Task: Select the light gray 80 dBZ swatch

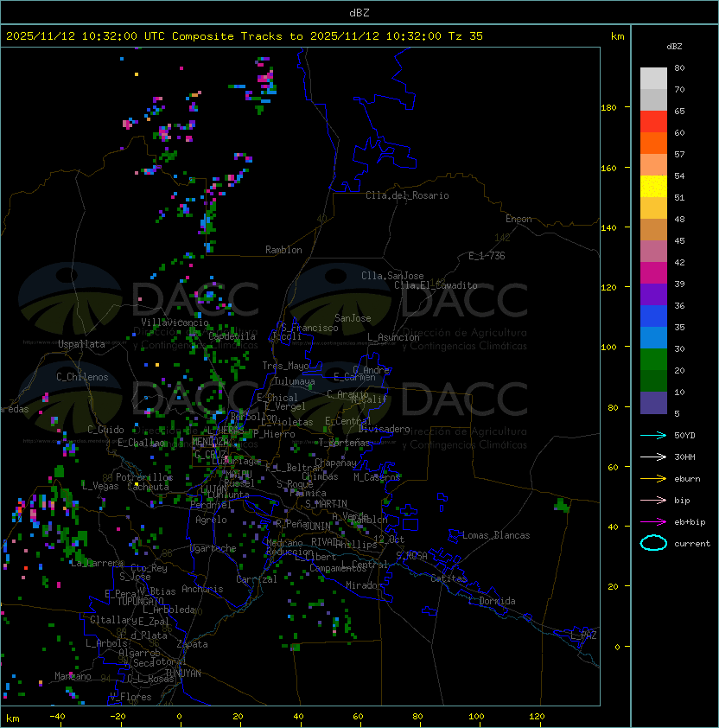Action: pyautogui.click(x=653, y=78)
